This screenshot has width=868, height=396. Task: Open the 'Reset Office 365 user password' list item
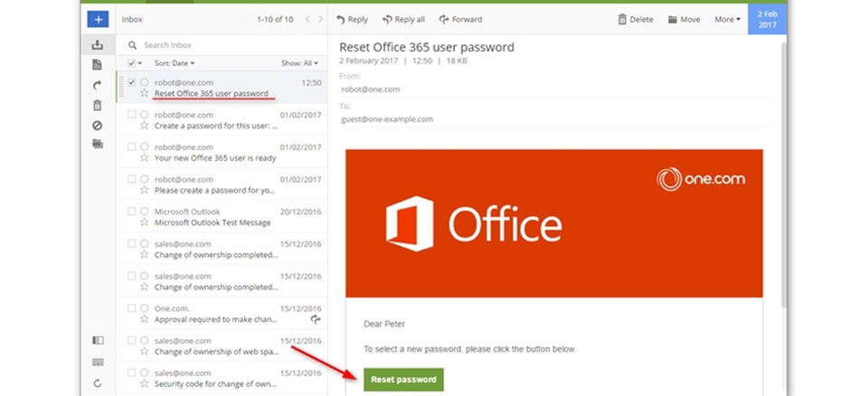[x=222, y=88]
